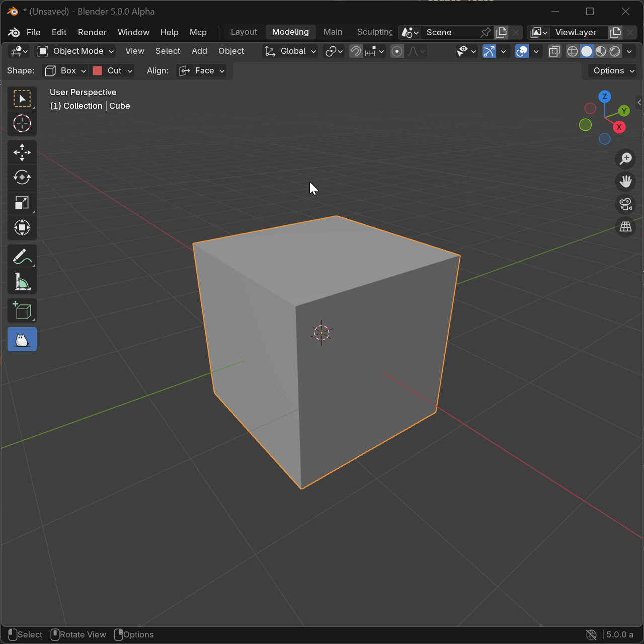
Task: Activate the Scale tool
Action: point(22,203)
